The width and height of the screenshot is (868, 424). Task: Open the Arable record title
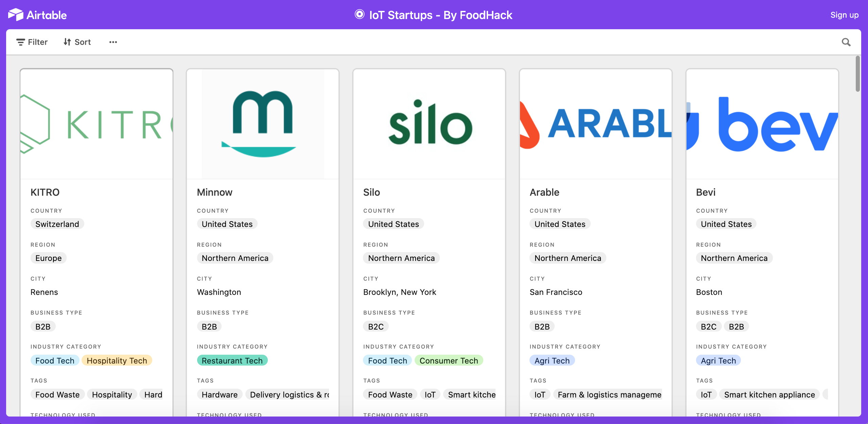[544, 192]
